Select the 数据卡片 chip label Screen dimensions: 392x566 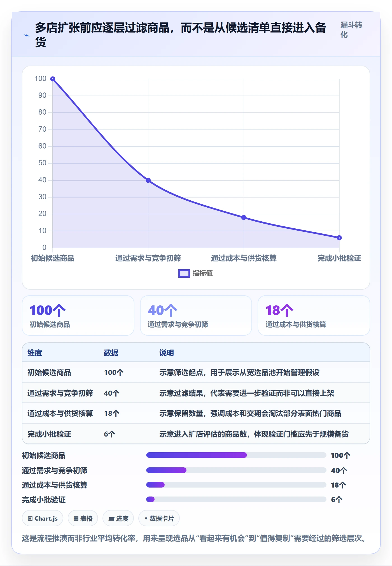(x=162, y=518)
